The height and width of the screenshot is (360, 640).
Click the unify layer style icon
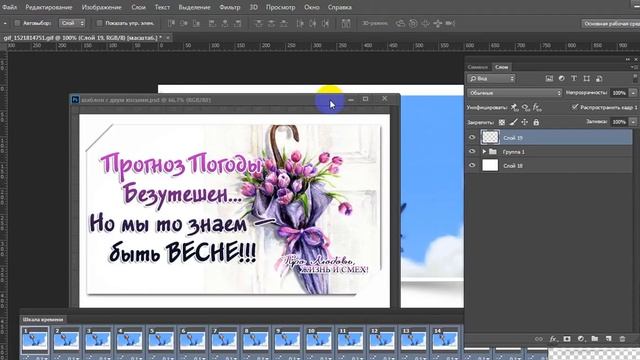click(x=537, y=107)
